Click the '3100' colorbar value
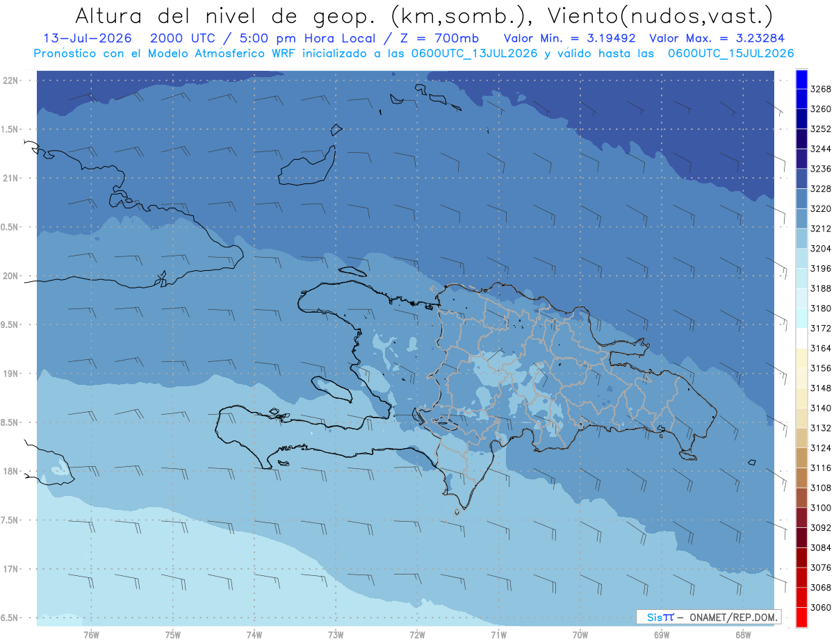 (x=821, y=508)
